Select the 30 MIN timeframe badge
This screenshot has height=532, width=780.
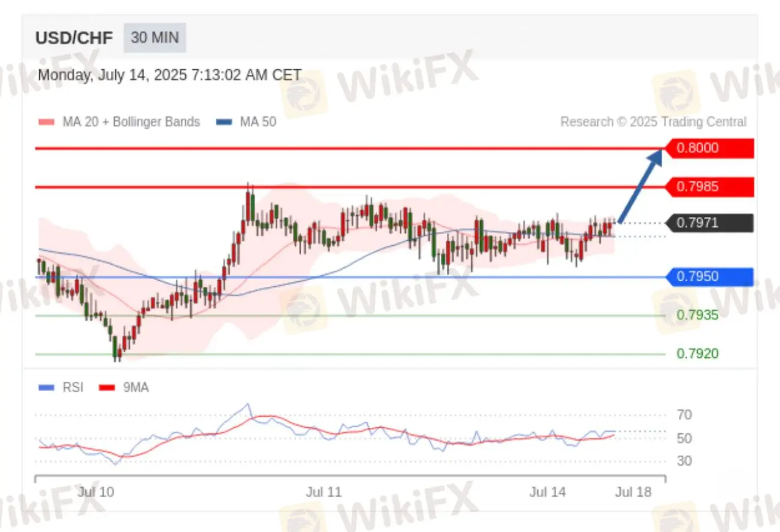155,38
